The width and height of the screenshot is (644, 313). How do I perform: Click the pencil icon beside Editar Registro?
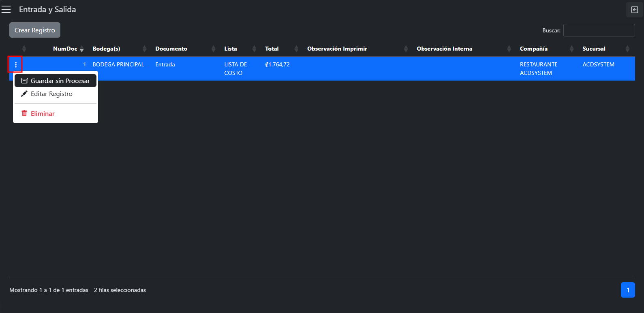[x=24, y=94]
